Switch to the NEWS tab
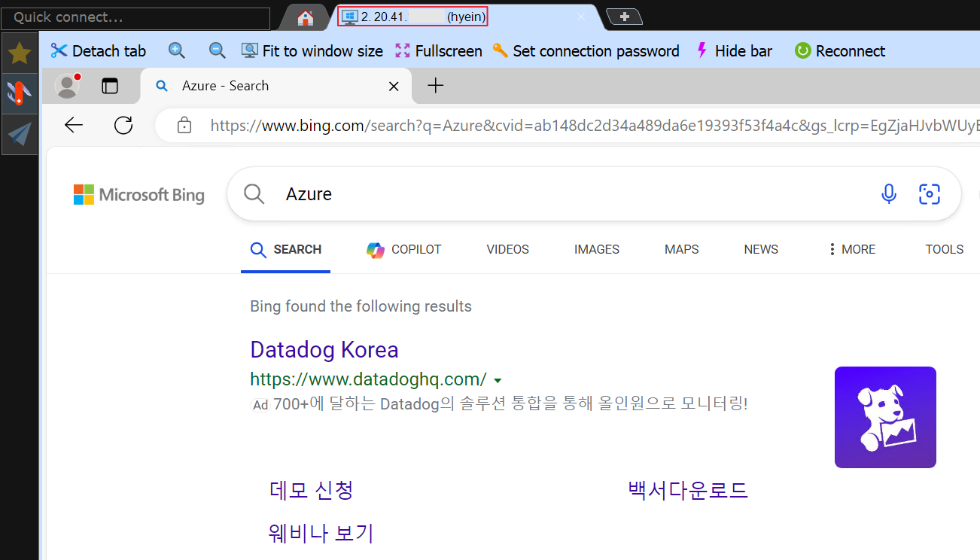This screenshot has width=980, height=560. click(x=761, y=250)
